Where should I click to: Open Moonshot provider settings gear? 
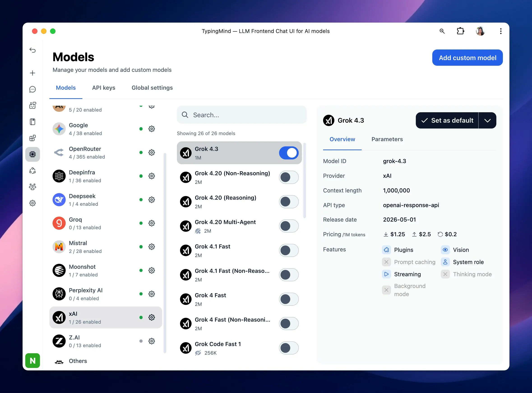(152, 271)
